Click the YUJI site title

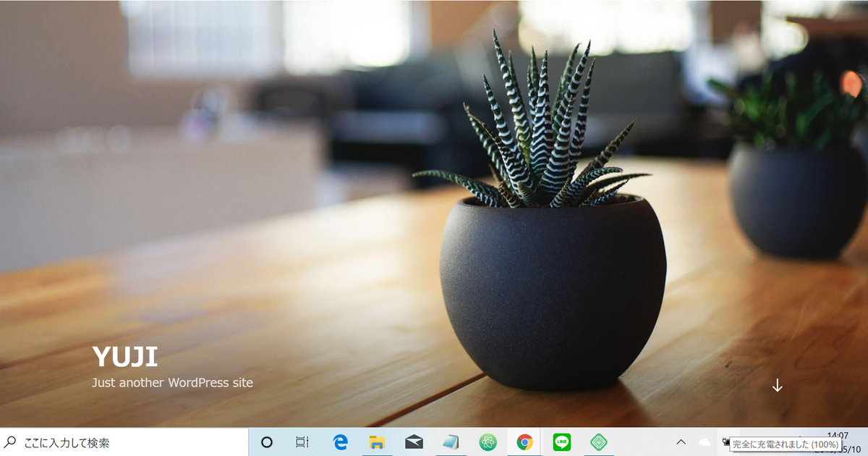pos(124,356)
